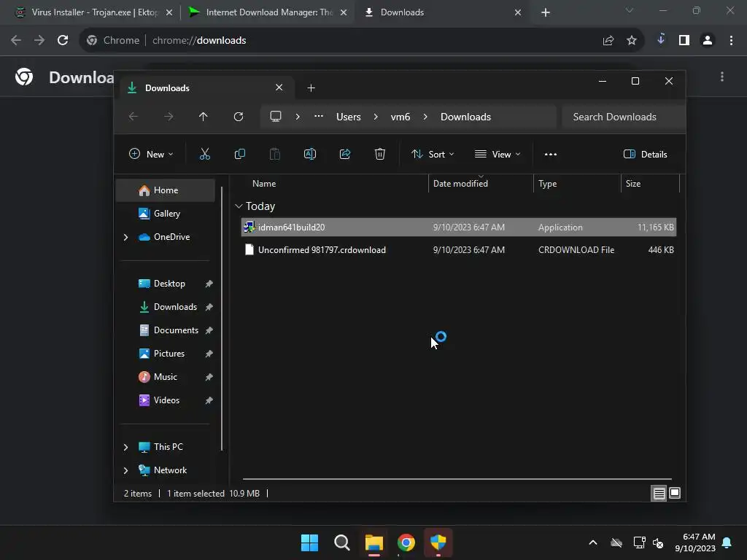Click the Paste clipboard icon
747x560 pixels.
275,154
